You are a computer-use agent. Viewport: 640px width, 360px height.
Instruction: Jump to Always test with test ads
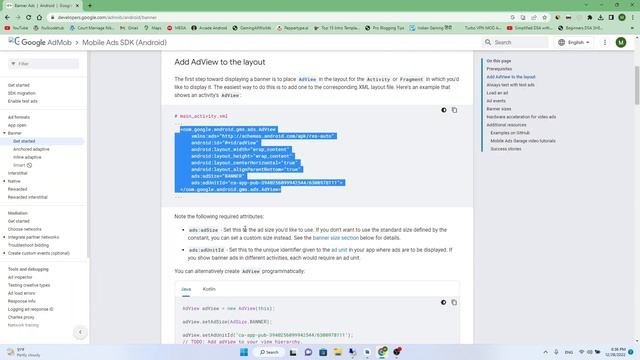tap(510, 85)
